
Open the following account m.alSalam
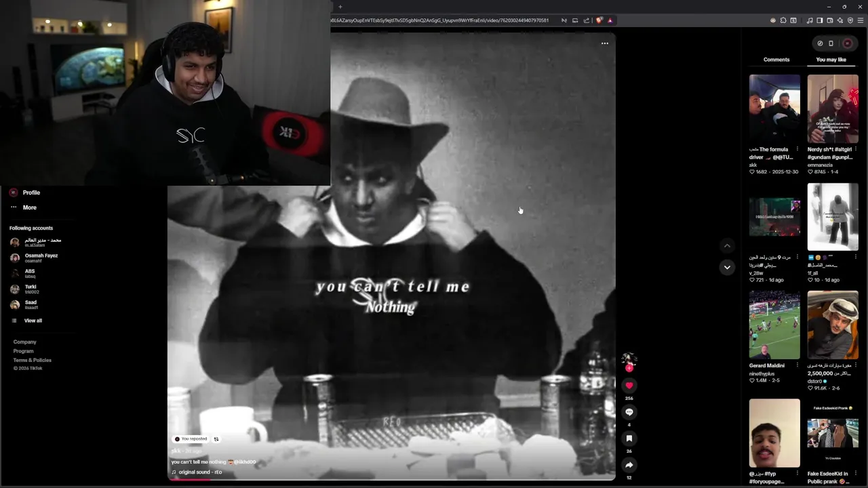pos(36,242)
